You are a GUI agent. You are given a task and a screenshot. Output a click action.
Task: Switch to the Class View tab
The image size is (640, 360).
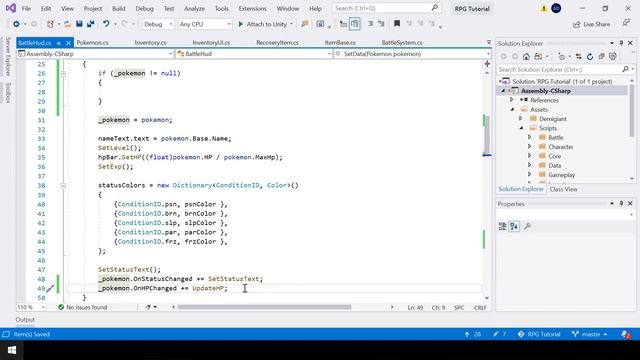[563, 189]
